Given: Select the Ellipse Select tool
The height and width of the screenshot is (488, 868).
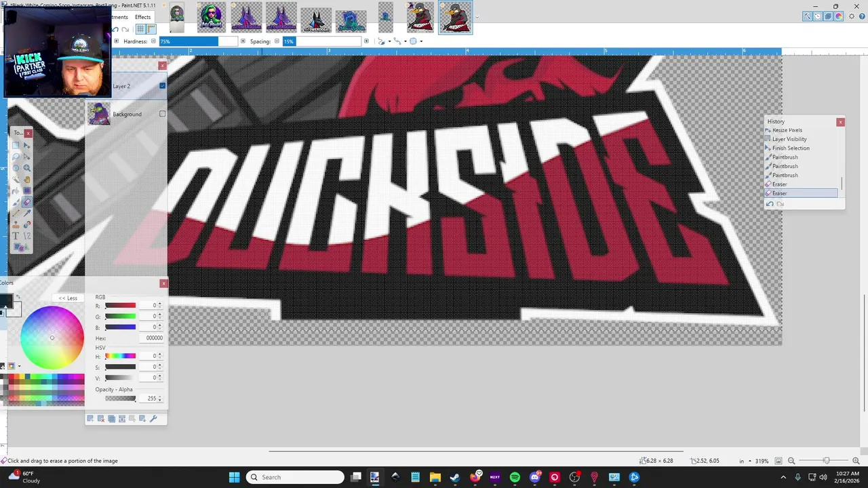Looking at the screenshot, I should [x=16, y=168].
